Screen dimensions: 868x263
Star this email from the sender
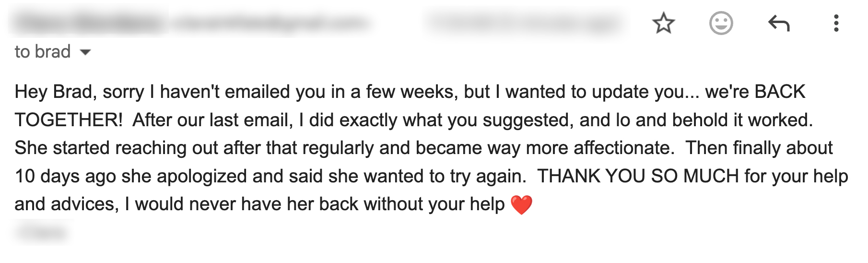click(x=663, y=23)
